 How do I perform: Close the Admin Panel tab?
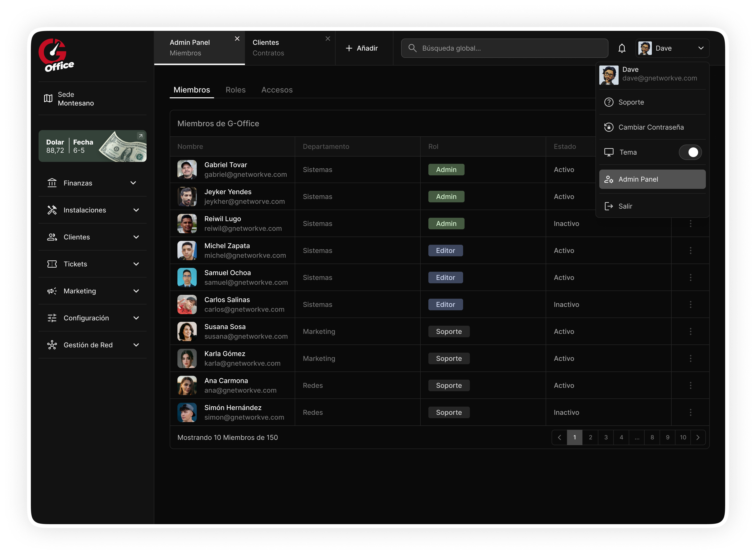click(237, 39)
